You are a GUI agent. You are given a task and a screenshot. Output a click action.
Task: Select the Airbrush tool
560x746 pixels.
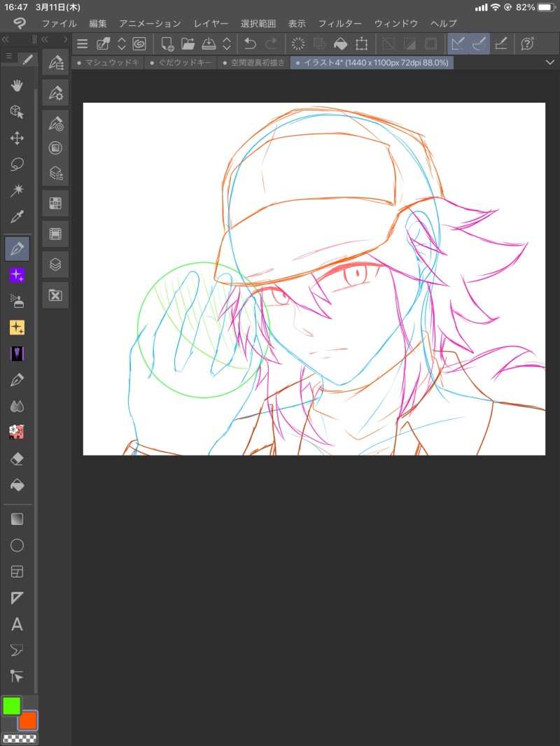tap(17, 301)
